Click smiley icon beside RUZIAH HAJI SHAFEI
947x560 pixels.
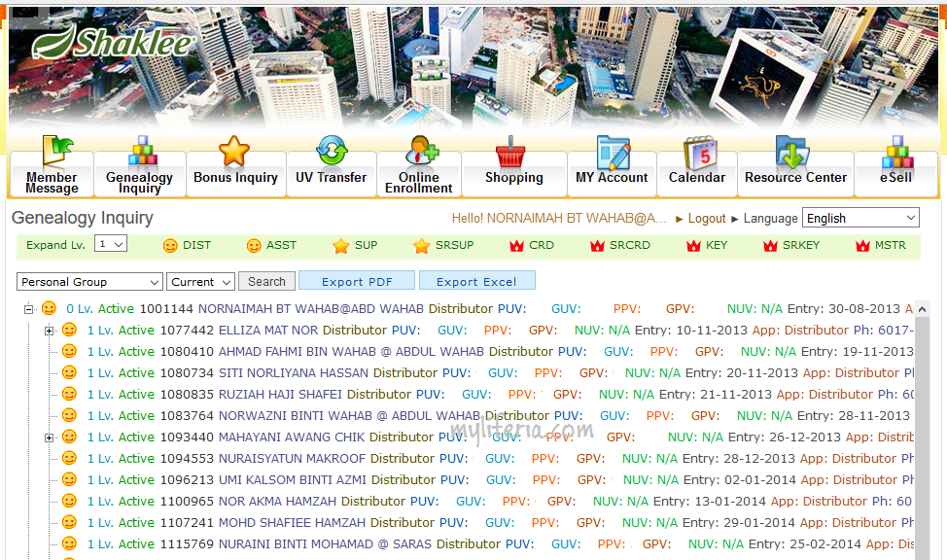[x=69, y=394]
